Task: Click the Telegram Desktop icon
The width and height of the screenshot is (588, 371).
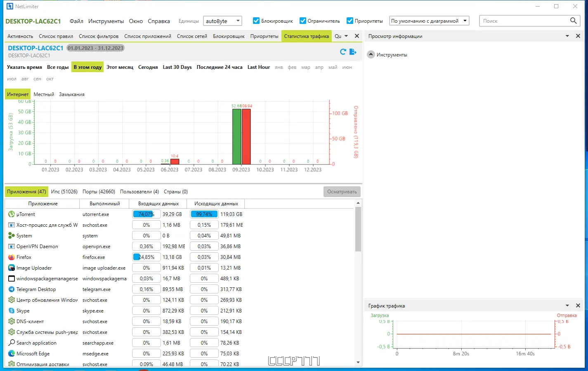Action: click(12, 289)
